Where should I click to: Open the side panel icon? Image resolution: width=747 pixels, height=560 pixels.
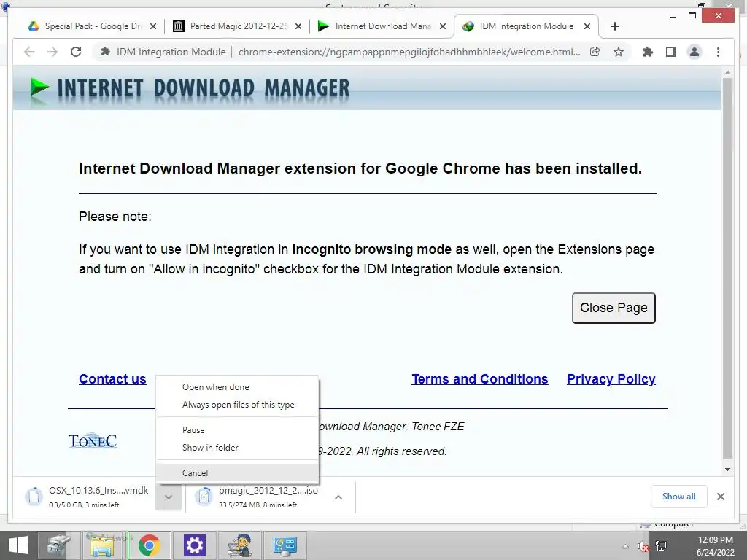[x=671, y=52]
